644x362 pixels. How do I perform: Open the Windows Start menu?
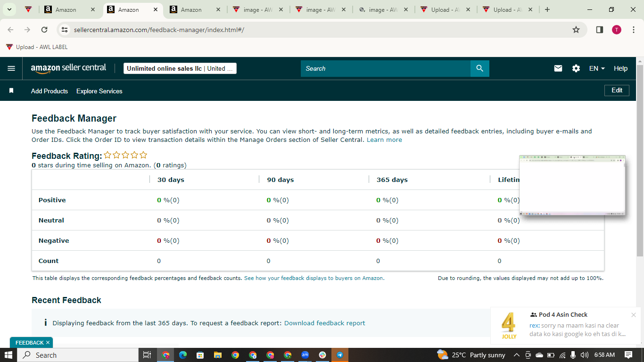[x=8, y=355]
